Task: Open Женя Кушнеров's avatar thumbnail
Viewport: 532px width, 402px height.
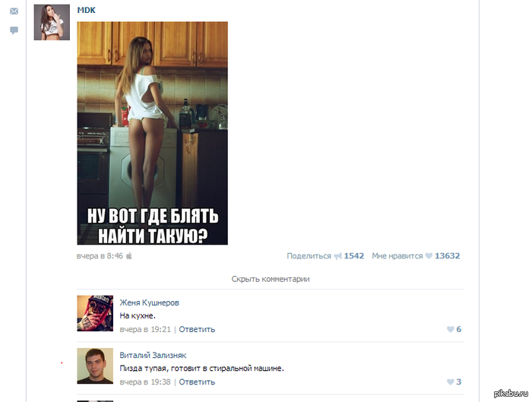Action: (95, 313)
